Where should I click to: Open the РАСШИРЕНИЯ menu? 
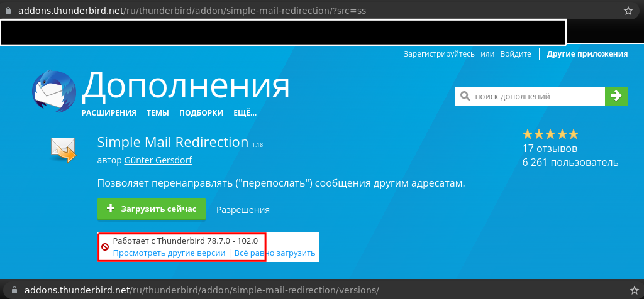click(109, 113)
